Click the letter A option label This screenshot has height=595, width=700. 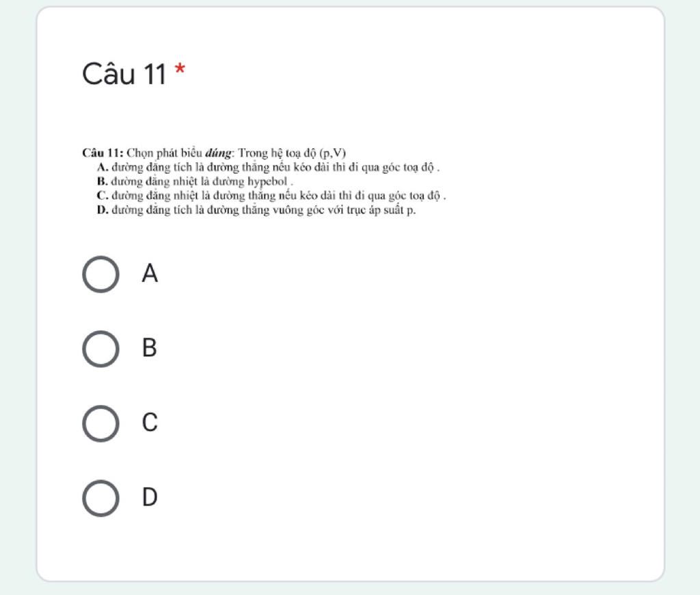150,273
